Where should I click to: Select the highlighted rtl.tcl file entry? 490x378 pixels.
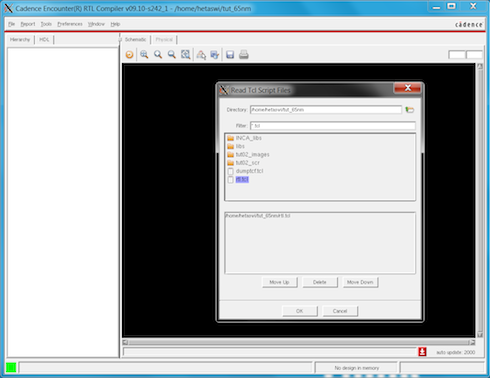[x=242, y=179]
